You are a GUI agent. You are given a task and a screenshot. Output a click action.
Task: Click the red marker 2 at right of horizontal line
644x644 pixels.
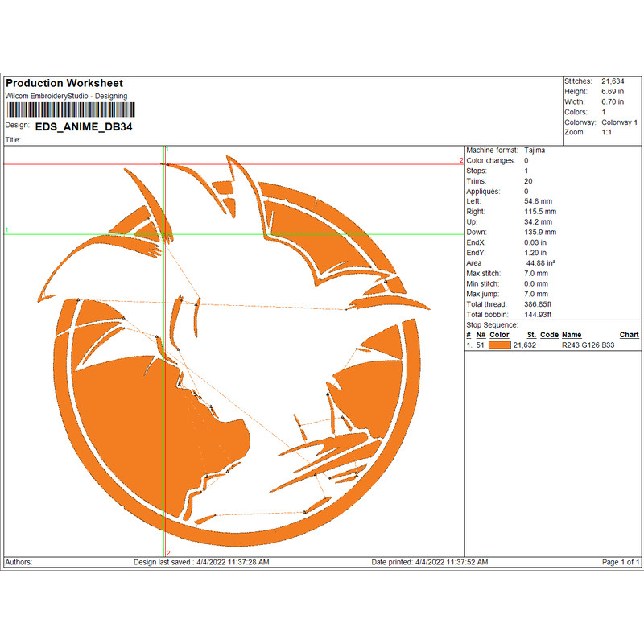click(x=461, y=161)
